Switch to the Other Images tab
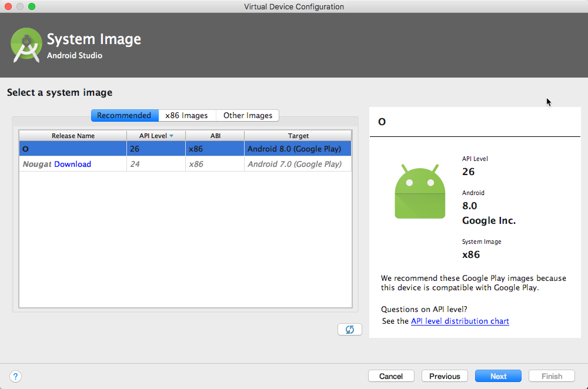Image resolution: width=588 pixels, height=389 pixels. click(248, 115)
